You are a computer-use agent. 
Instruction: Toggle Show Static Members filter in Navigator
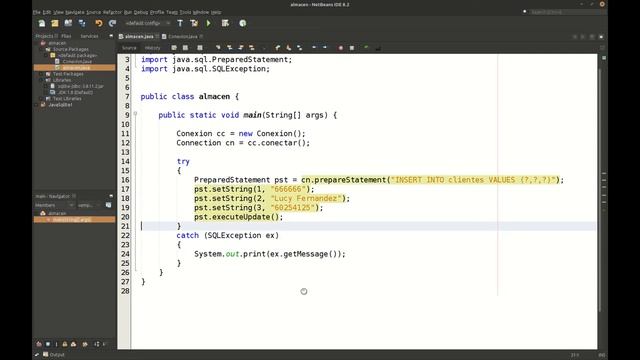(x=57, y=344)
